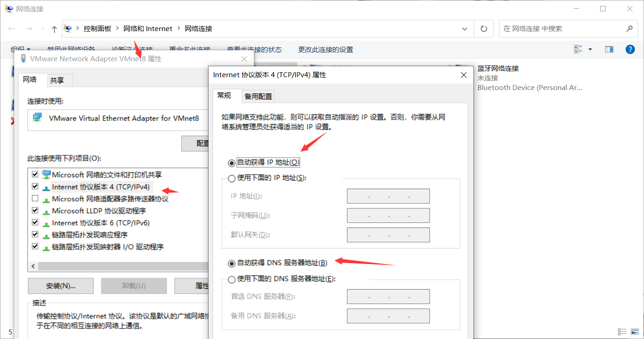Screen dimensions: 644x339
Task: Select the 蓝牙网络连接 item
Action: pyautogui.click(x=530, y=78)
